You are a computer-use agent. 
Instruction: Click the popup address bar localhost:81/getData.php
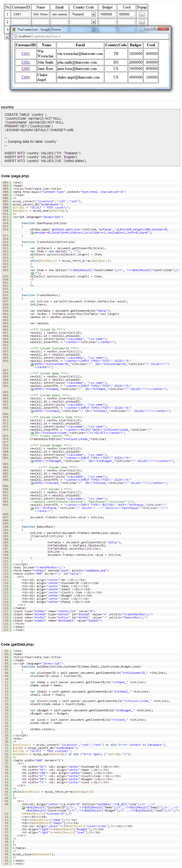click(x=90, y=36)
